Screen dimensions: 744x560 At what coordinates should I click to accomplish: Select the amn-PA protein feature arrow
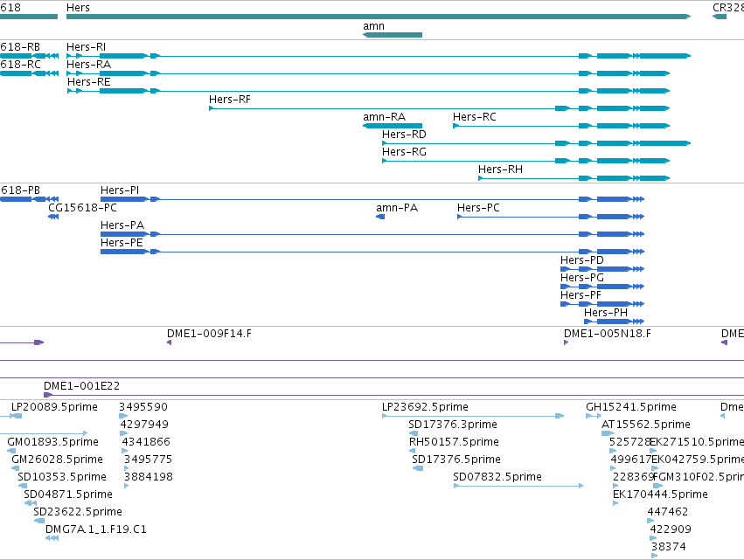click(x=380, y=217)
